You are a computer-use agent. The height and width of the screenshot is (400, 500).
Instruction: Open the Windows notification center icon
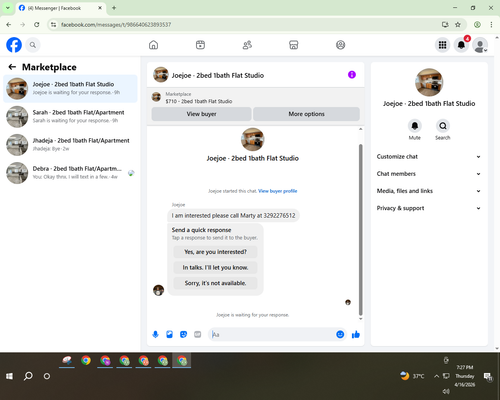coord(488,376)
